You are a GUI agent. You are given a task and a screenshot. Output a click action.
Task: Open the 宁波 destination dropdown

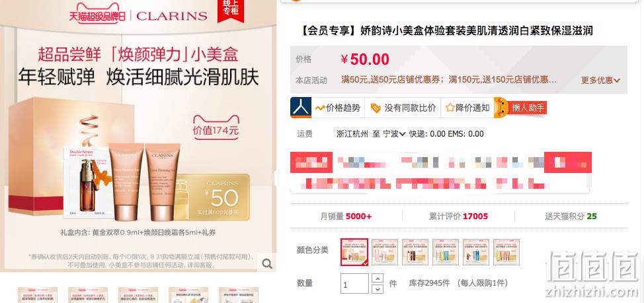394,133
